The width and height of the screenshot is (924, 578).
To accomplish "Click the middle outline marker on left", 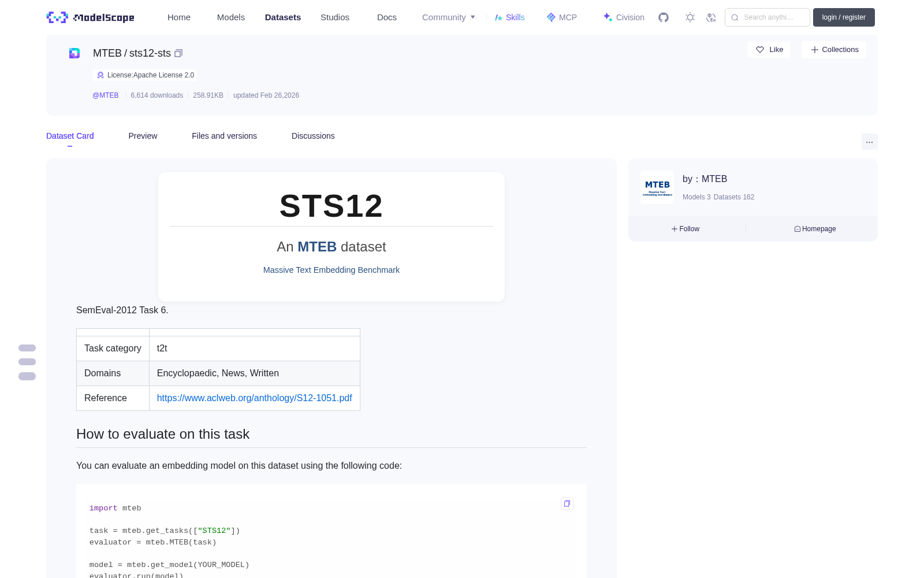I will (x=27, y=362).
